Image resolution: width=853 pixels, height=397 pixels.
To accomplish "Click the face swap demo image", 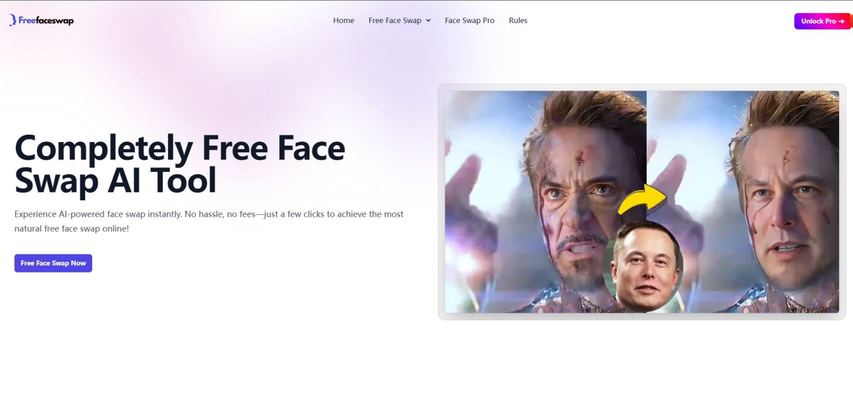I will (642, 202).
